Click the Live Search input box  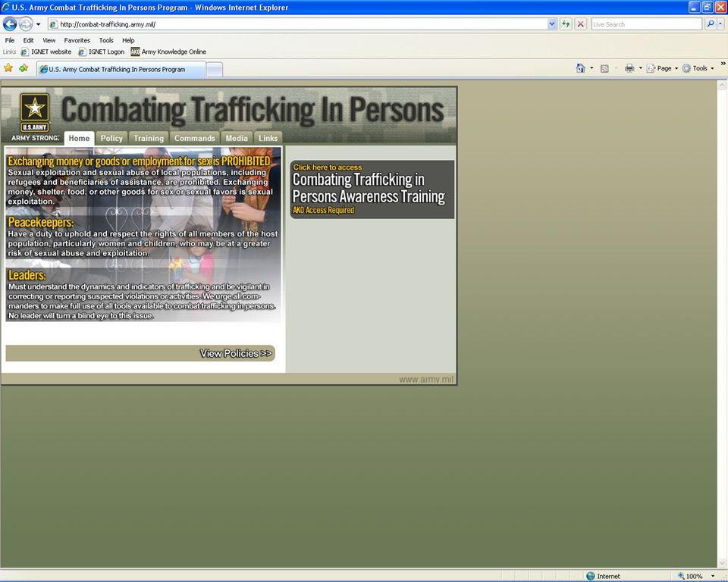[x=646, y=24]
